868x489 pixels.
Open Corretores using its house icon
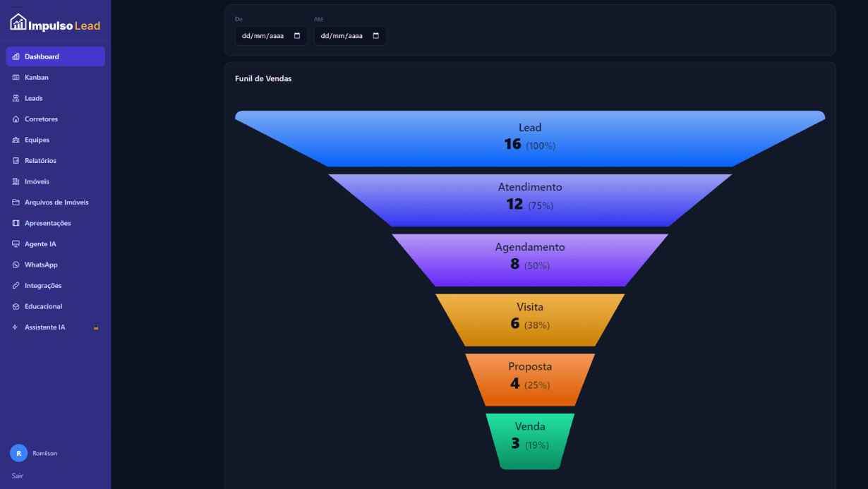click(x=16, y=119)
